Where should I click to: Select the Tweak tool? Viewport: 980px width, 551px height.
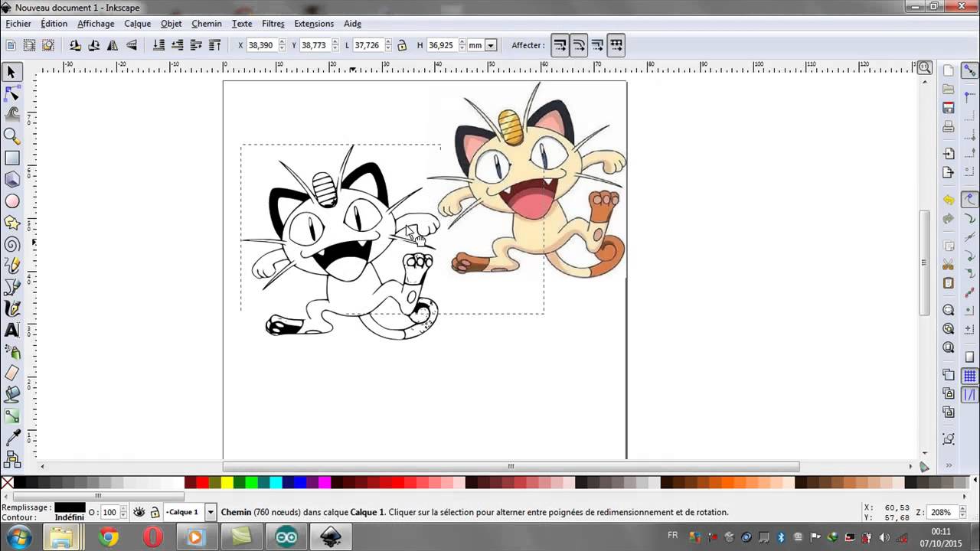(11, 115)
